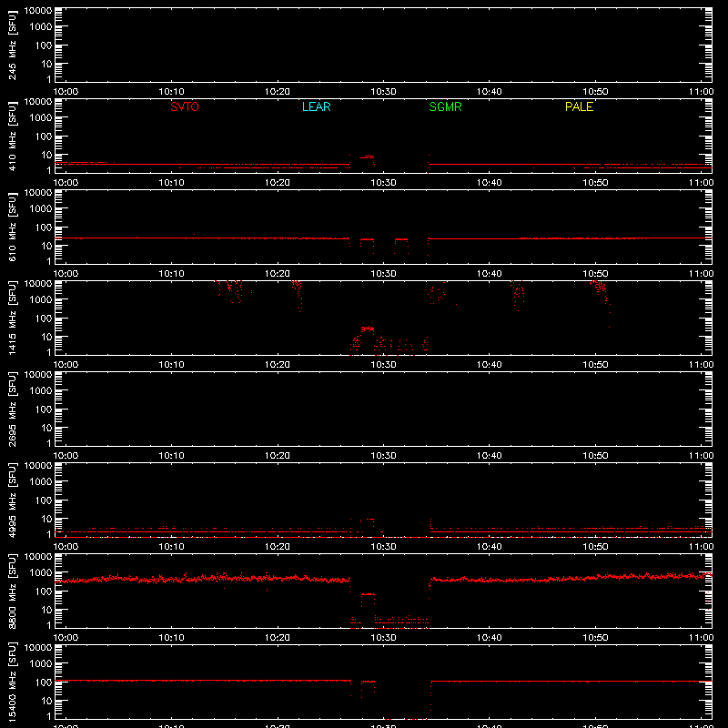
Task: Click the 10:30 time label under 245 MHz panel
Action: pyautogui.click(x=383, y=92)
